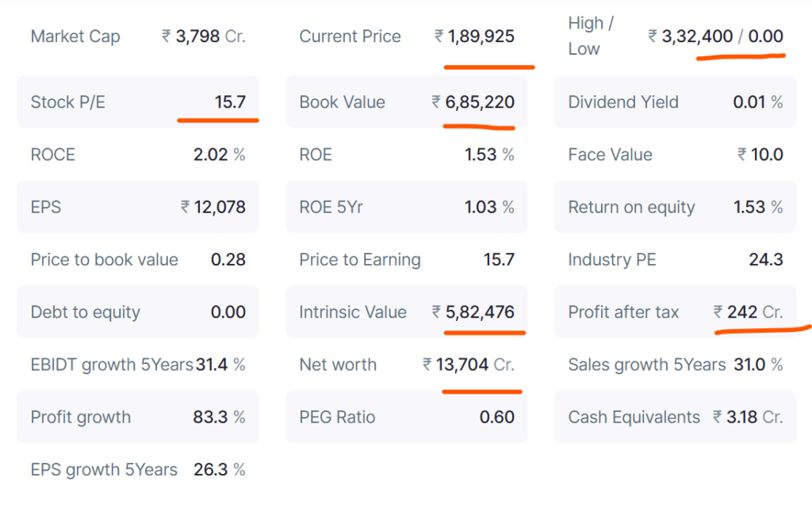The height and width of the screenshot is (508, 812).
Task: Click the ROCE percentage 2.02 %
Action: point(219,155)
